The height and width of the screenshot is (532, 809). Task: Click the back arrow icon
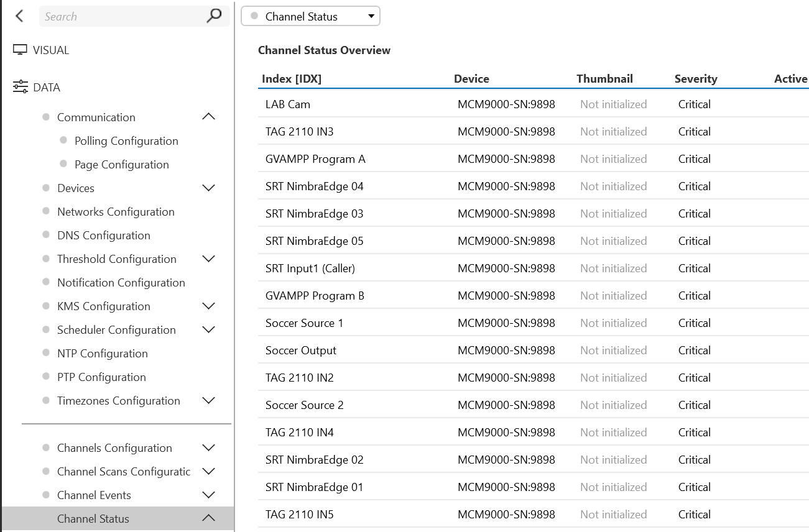click(x=19, y=16)
